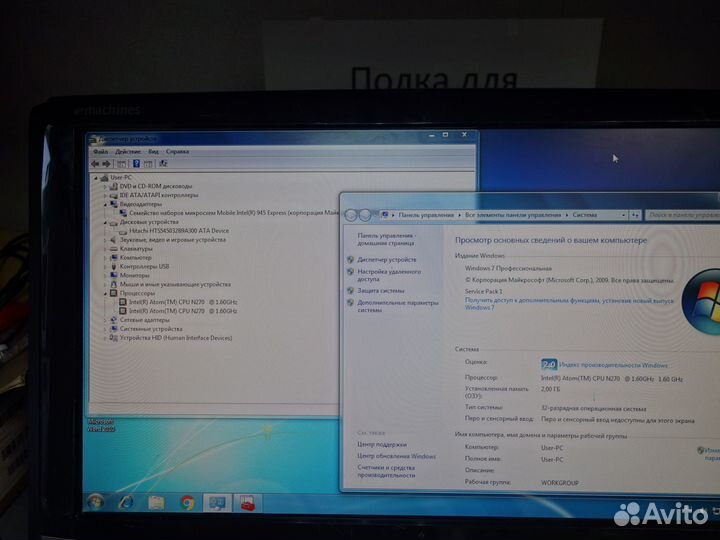
Task: Open Настройка удаленного доступа link
Action: (389, 276)
